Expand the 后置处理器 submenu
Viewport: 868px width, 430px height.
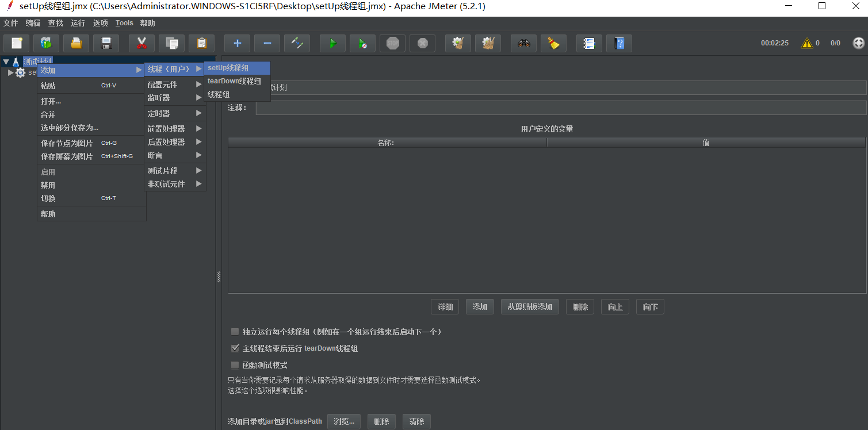coord(174,142)
